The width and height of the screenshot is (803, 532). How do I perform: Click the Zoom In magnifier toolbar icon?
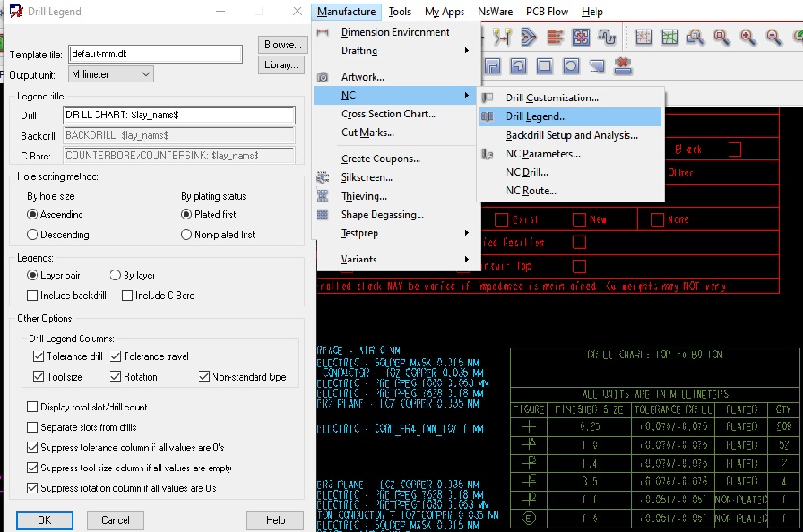click(x=748, y=37)
